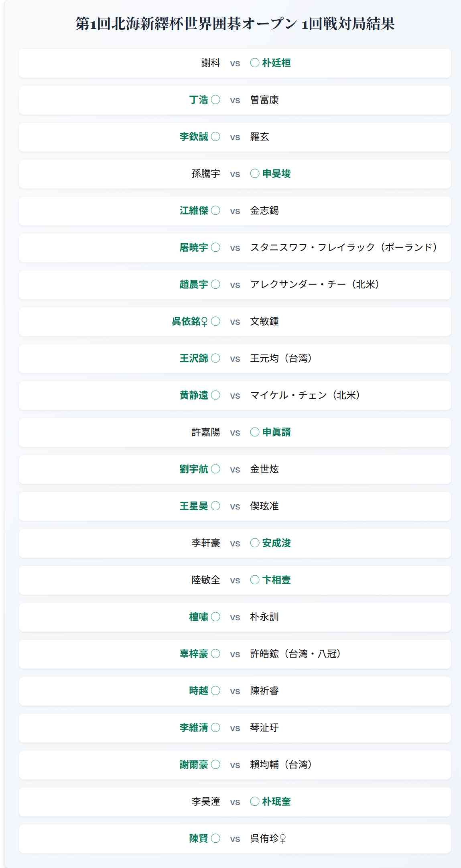Click the page title heading

pos(235,24)
